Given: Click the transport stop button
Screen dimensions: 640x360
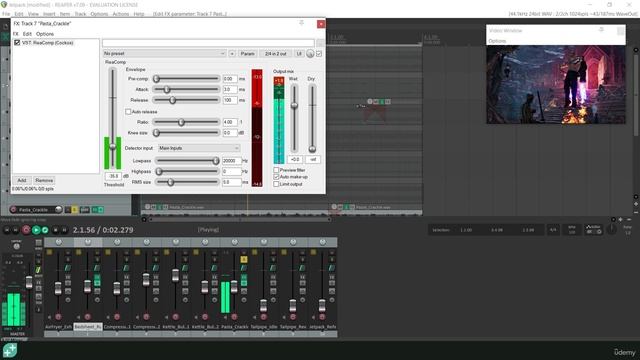Looking at the screenshot, I should tap(56, 230).
